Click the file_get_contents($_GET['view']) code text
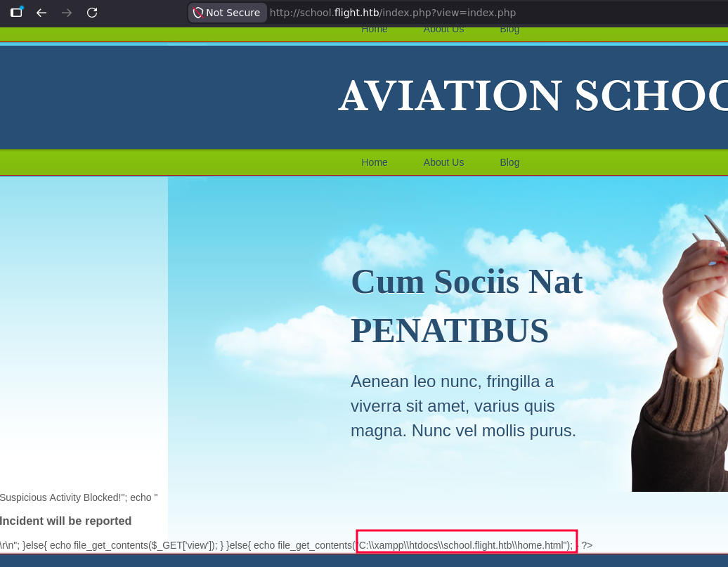 tap(145, 545)
